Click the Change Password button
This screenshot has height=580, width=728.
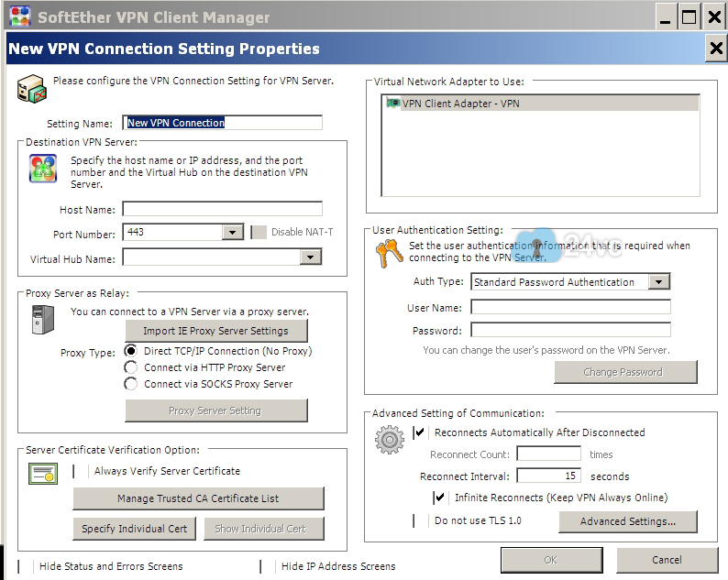625,372
